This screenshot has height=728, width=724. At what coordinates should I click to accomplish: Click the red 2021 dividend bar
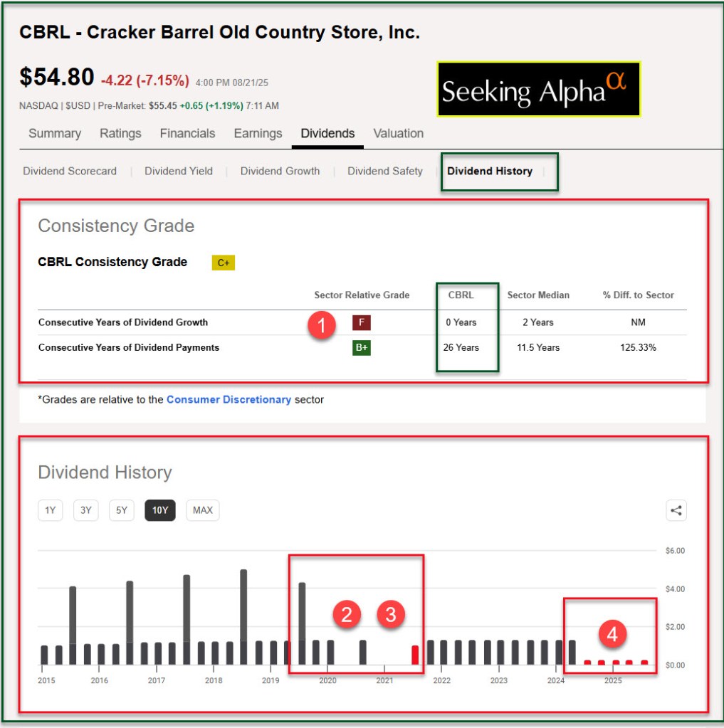(416, 655)
